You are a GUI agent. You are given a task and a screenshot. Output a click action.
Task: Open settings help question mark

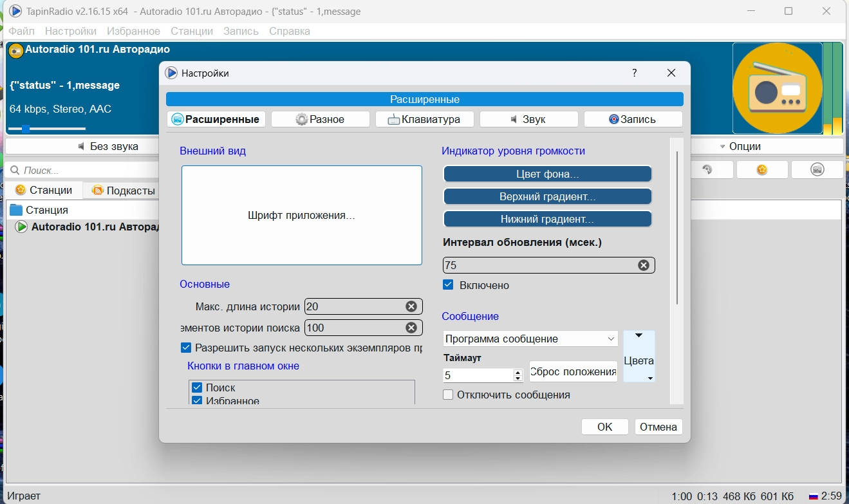tap(635, 73)
